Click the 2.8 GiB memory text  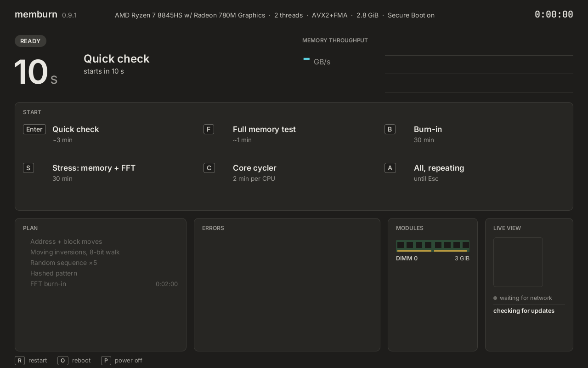coord(367,15)
